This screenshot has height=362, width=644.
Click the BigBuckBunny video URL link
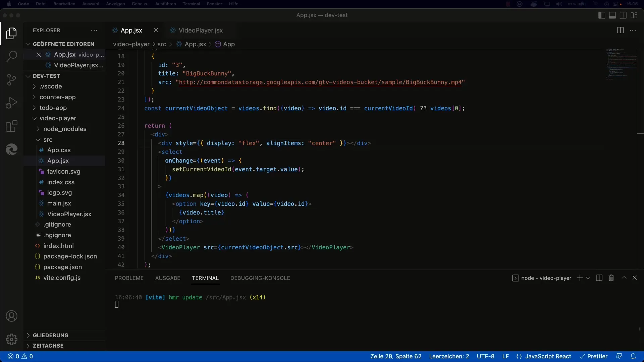pos(320,82)
